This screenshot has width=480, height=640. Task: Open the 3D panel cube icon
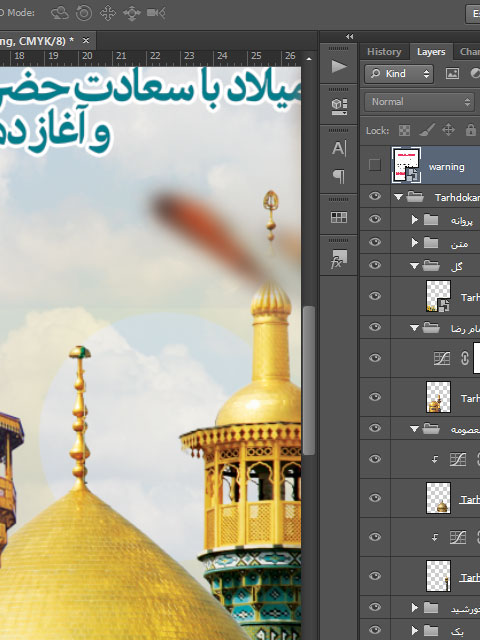tap(339, 106)
